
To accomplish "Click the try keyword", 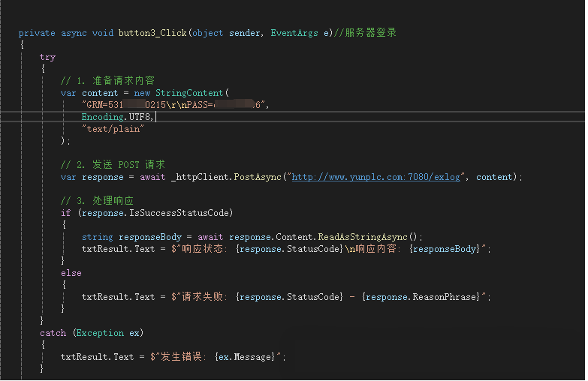I will [47, 57].
